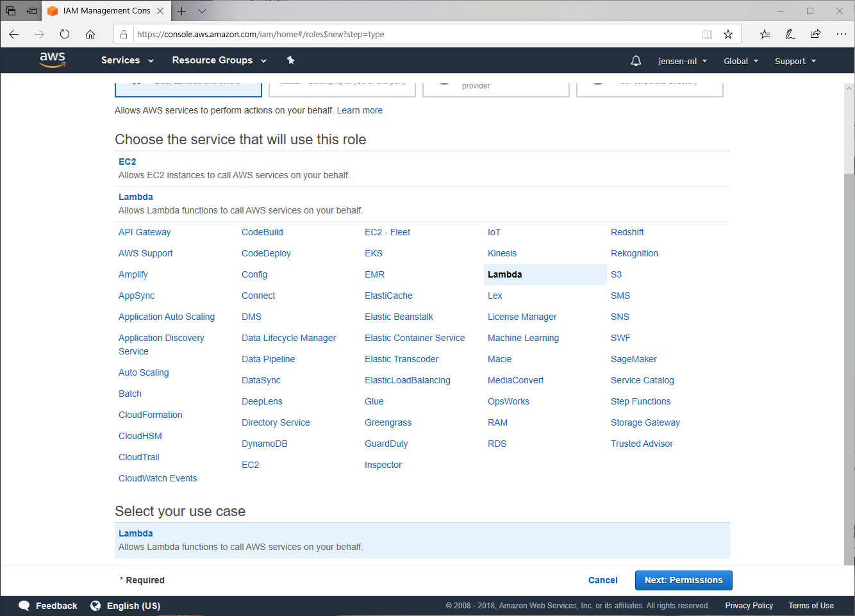The height and width of the screenshot is (616, 855).
Task: Open the Resource Groups dropdown
Action: 219,60
